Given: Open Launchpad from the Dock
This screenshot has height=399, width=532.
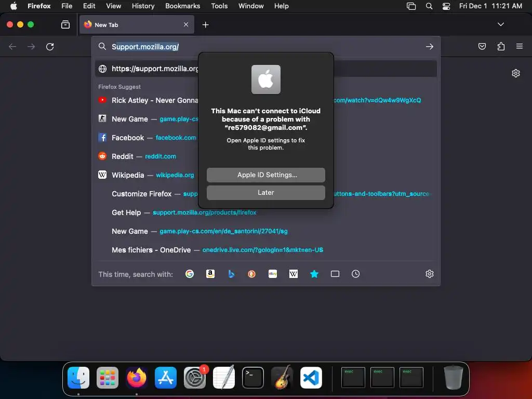Looking at the screenshot, I should (x=108, y=378).
